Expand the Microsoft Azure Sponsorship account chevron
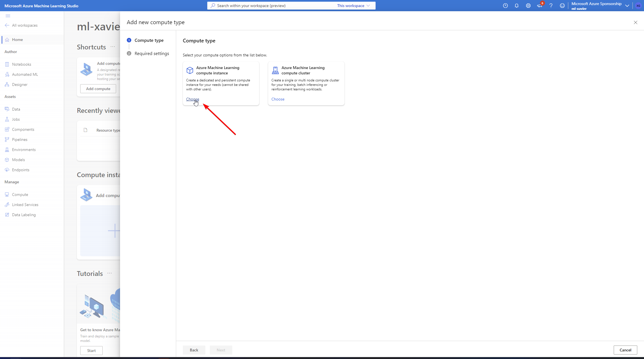Image resolution: width=644 pixels, height=359 pixels. tap(627, 6)
